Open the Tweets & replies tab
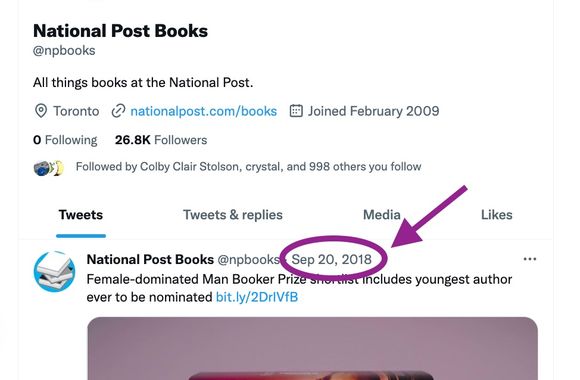This screenshot has height=380, width=580. coord(233,215)
